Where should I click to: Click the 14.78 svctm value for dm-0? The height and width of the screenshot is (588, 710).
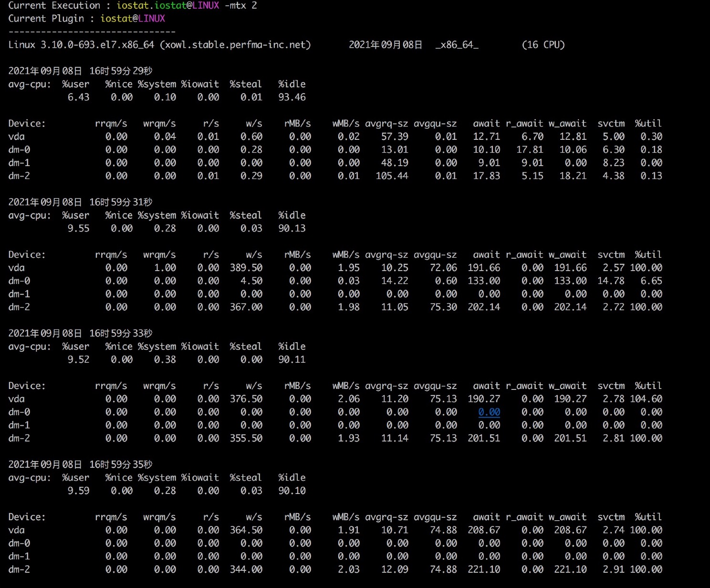611,281
